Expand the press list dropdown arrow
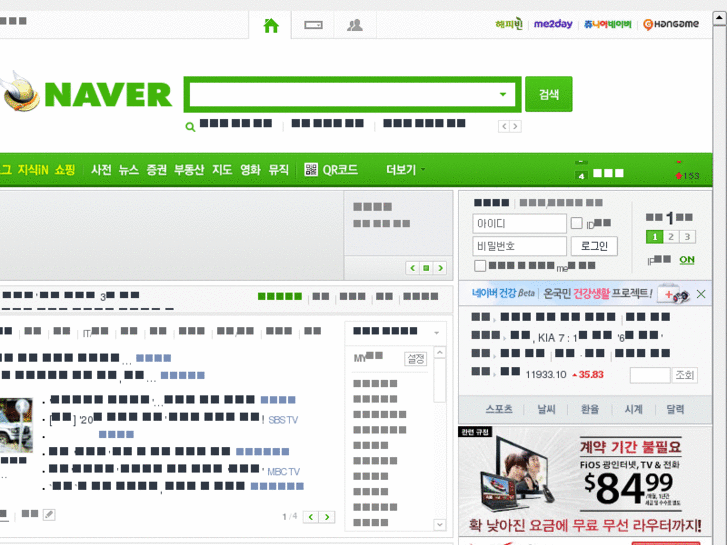The width and height of the screenshot is (727, 545). pos(436,333)
